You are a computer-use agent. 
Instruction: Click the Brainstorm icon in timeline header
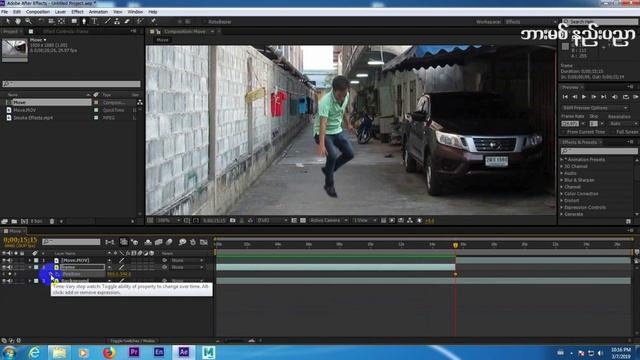coord(182,242)
